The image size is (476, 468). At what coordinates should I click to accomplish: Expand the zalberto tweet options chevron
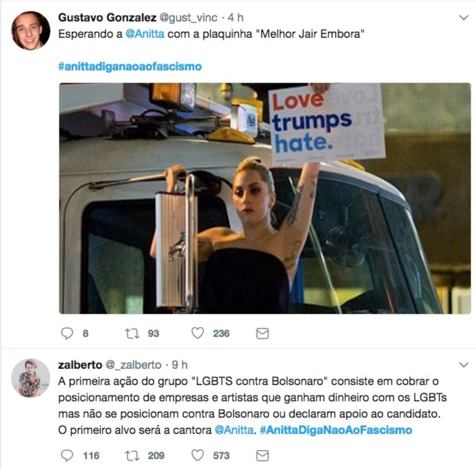(463, 364)
